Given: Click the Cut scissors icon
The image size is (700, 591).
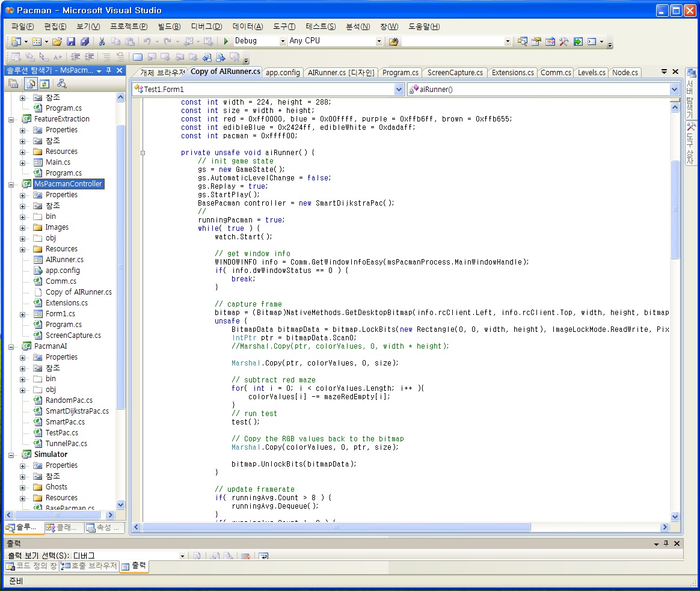Looking at the screenshot, I should coord(102,41).
